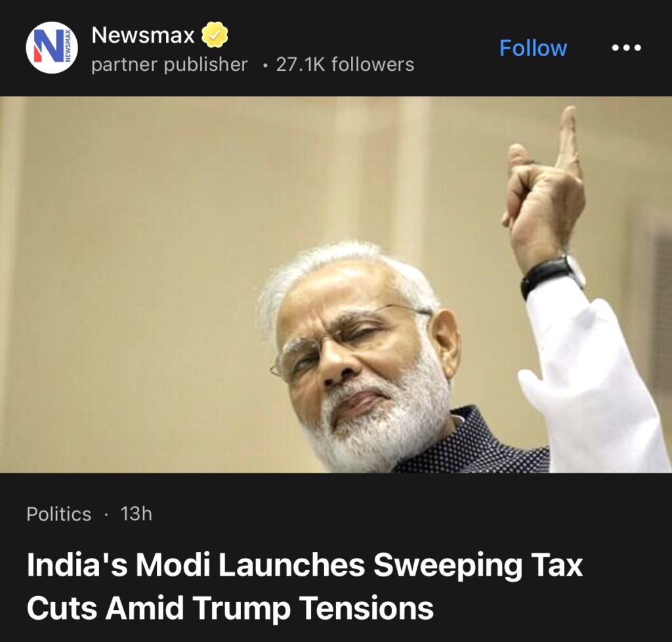Open the article photo thumbnail
This screenshot has height=642, width=672.
pos(336,285)
